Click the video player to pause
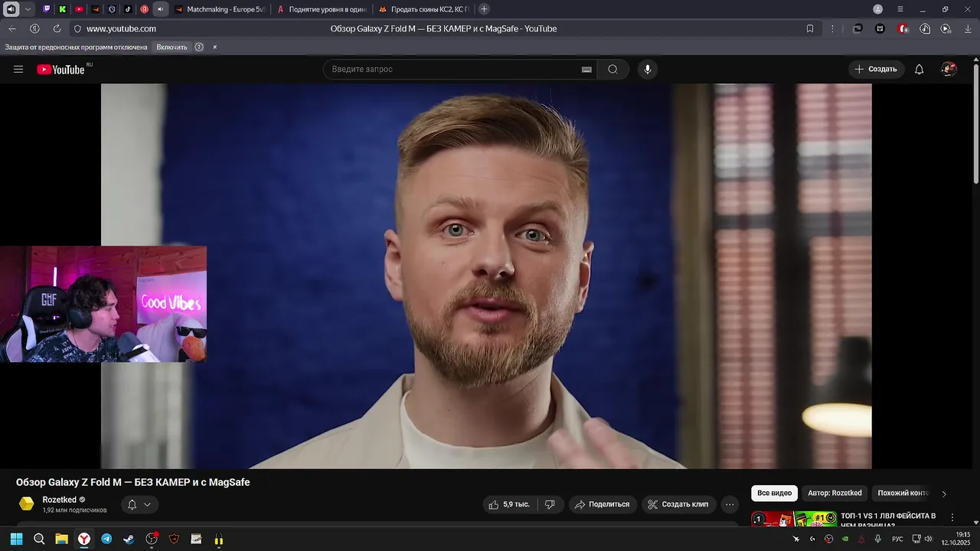This screenshot has height=551, width=980. coord(486,275)
